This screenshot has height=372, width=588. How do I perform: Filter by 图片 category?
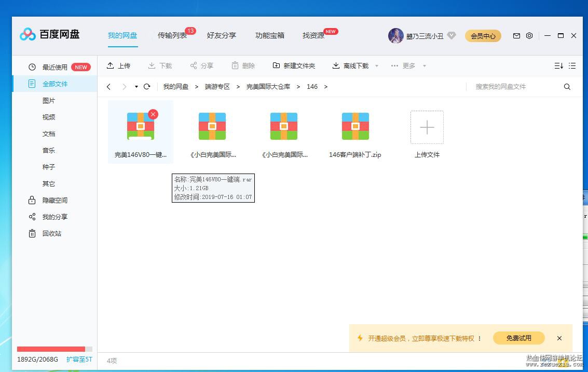point(49,101)
